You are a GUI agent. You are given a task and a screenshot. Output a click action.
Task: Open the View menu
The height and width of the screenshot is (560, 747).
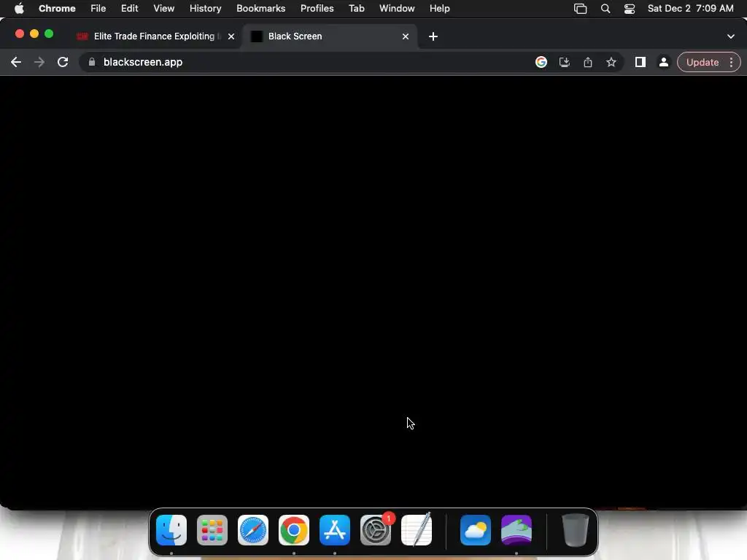coord(164,9)
